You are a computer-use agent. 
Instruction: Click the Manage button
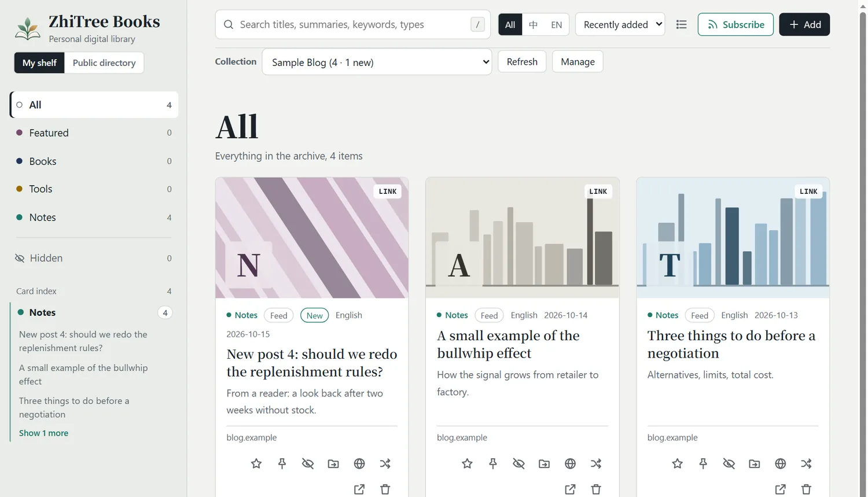click(x=578, y=61)
